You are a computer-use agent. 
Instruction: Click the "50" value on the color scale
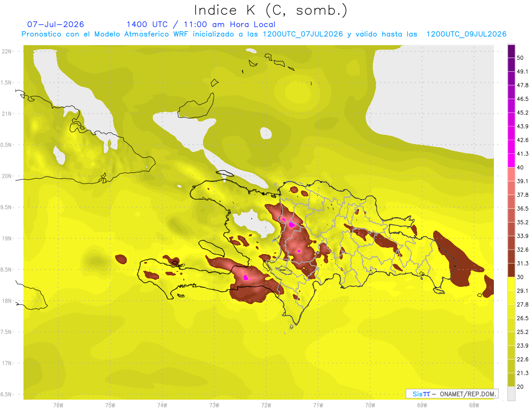(521, 58)
